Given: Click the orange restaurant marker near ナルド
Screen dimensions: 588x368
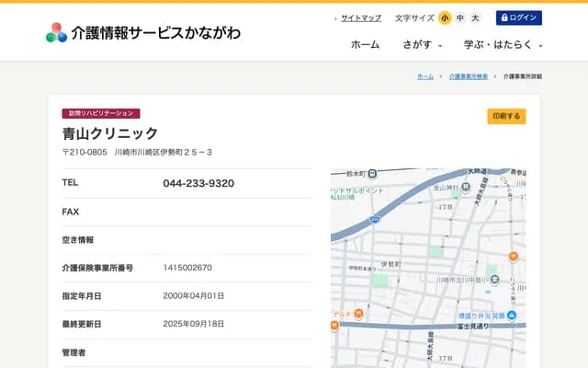Looking at the screenshot, I should coord(358,313).
